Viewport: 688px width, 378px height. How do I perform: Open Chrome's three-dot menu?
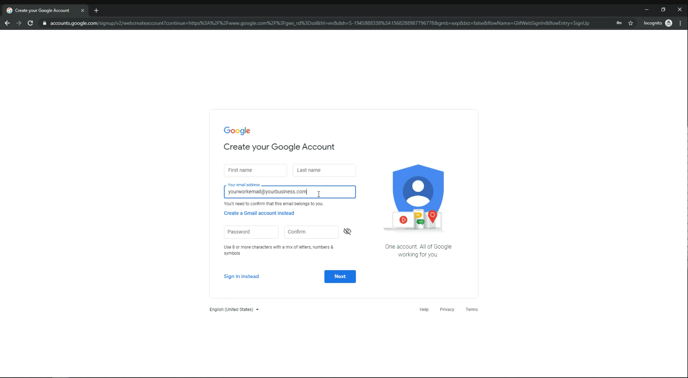coord(681,23)
